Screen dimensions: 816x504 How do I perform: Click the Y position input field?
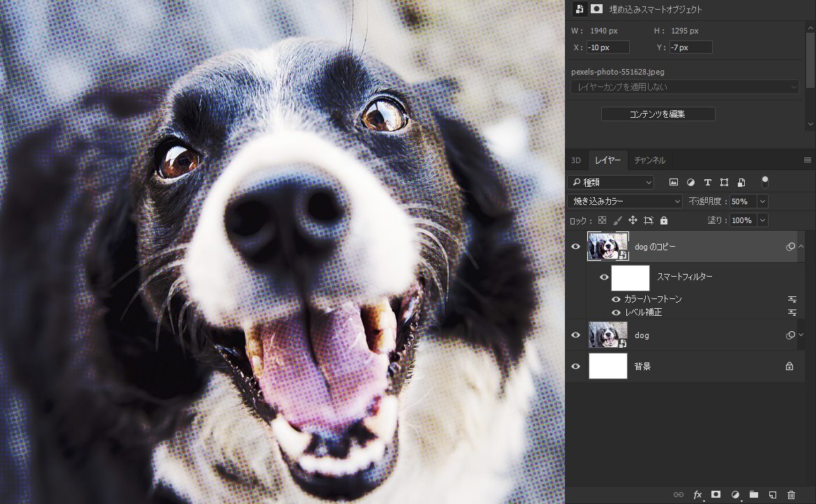tap(690, 47)
